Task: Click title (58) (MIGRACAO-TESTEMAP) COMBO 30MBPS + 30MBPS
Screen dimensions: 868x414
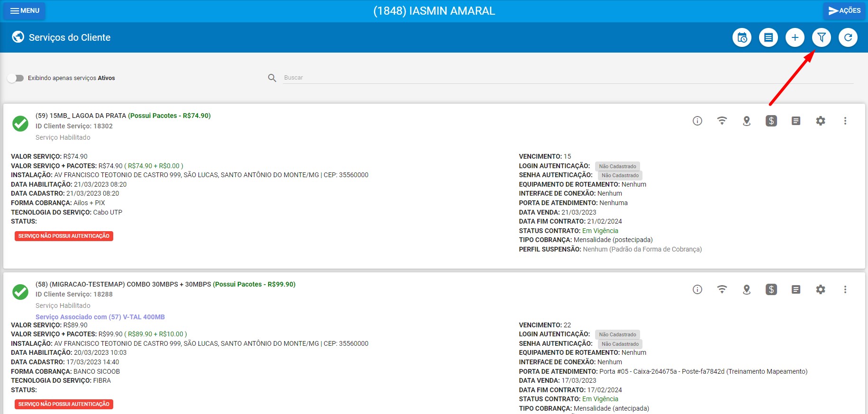Action: pyautogui.click(x=123, y=284)
